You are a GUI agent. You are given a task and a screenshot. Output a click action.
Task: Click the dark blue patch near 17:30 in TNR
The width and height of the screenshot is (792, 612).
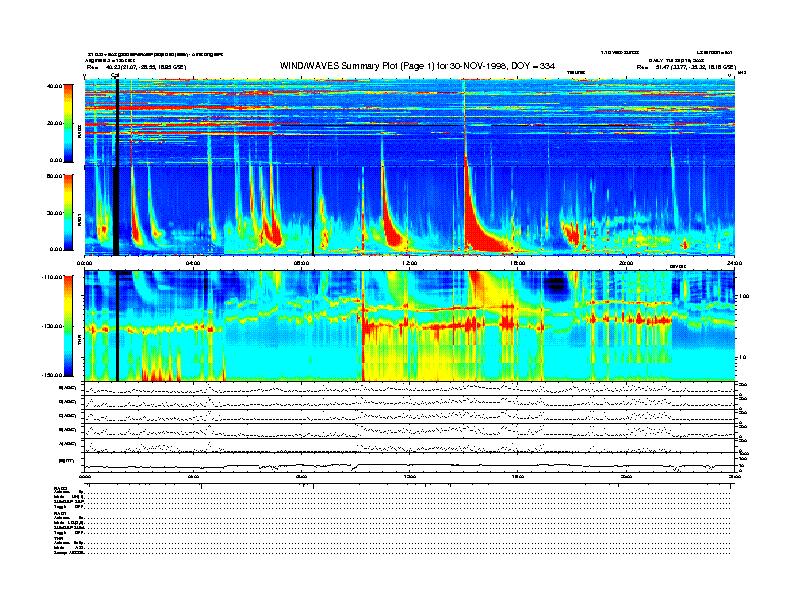(x=556, y=285)
